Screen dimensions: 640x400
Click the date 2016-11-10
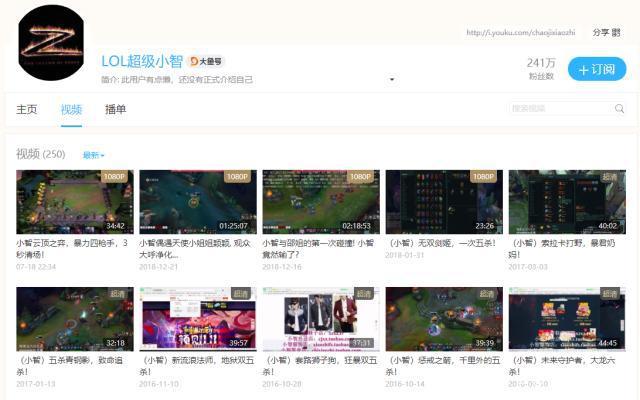(x=158, y=384)
